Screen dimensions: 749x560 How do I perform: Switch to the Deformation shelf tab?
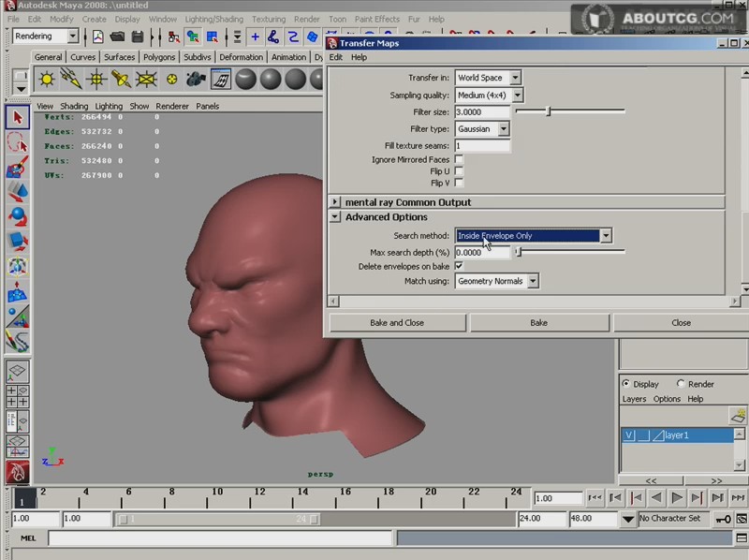pyautogui.click(x=242, y=57)
